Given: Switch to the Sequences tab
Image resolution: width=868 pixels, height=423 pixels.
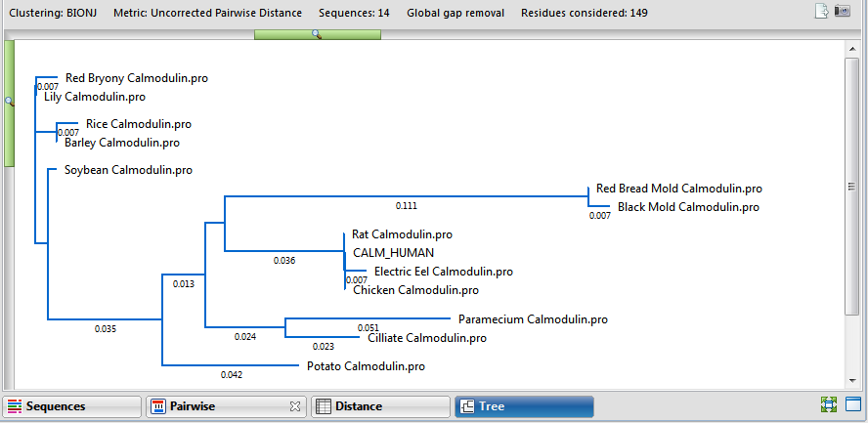Looking at the screenshot, I should pos(72,406).
